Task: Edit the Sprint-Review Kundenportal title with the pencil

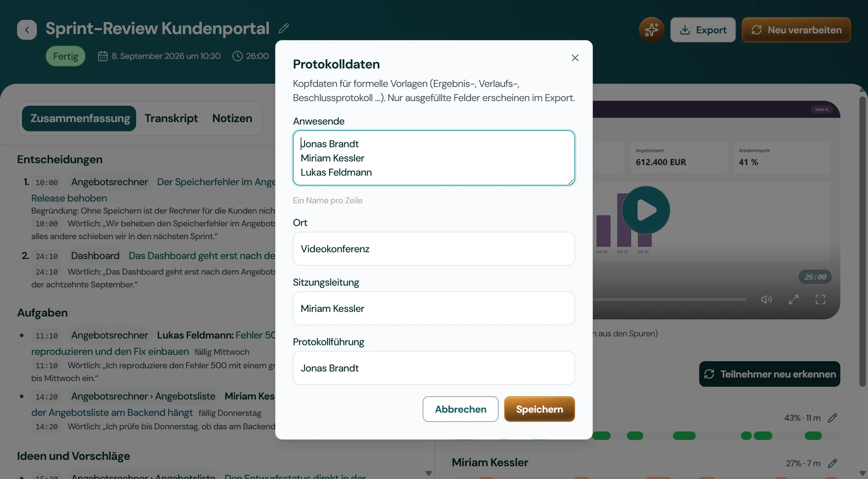Action: pyautogui.click(x=284, y=28)
